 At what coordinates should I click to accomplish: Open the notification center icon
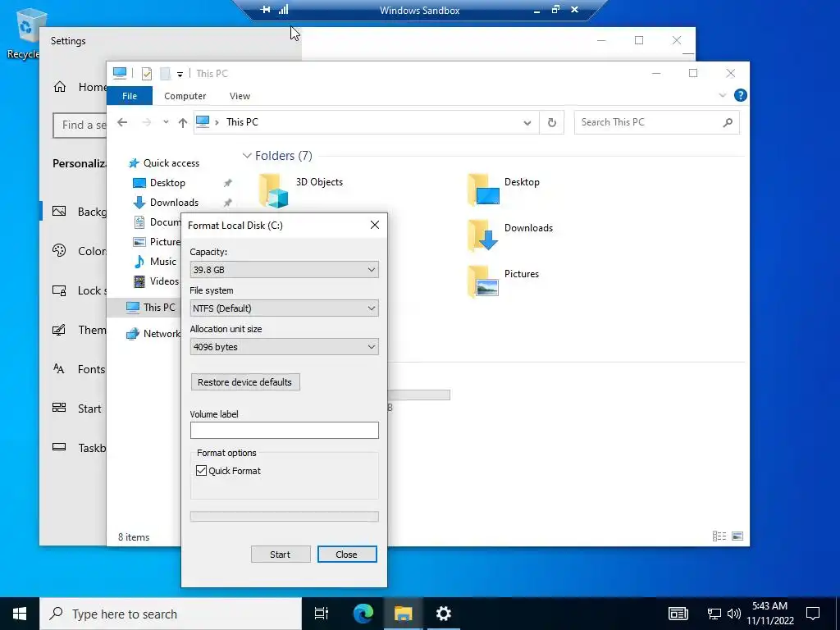tap(813, 614)
